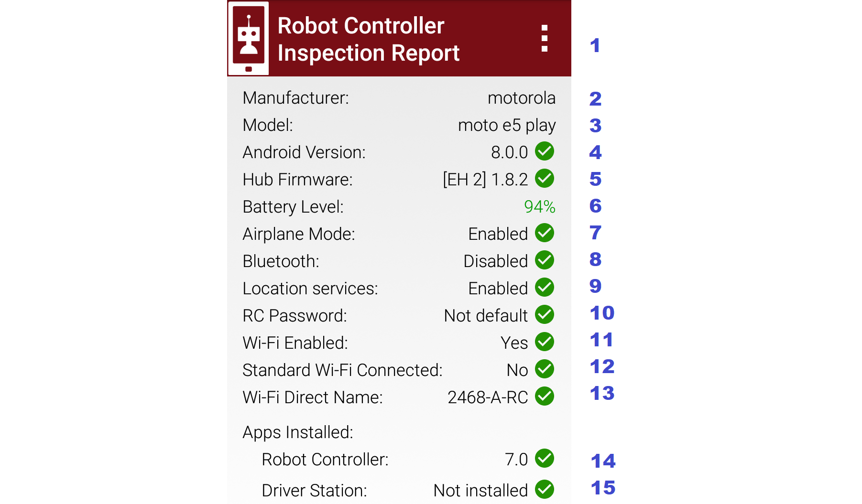Click the Airplane Mode green checkmark

[x=545, y=233]
